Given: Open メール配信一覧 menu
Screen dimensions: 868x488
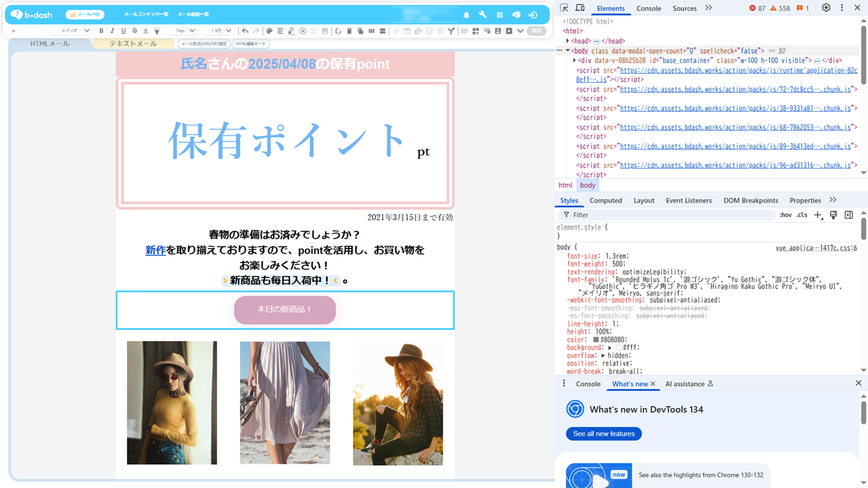Looking at the screenshot, I should point(193,14).
